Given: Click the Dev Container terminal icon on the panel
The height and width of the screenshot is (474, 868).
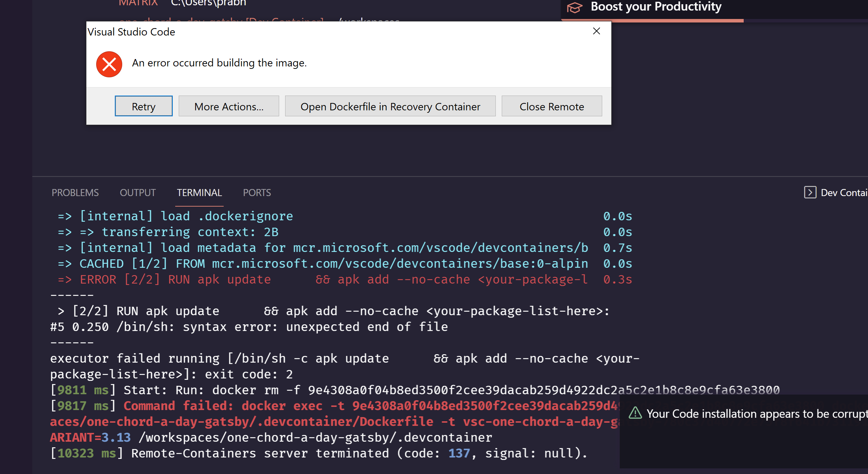Looking at the screenshot, I should pos(810,192).
